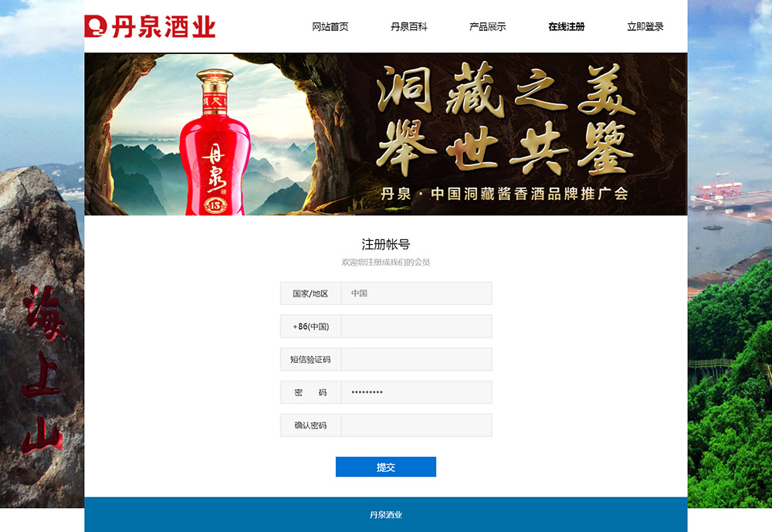This screenshot has height=532, width=772.
Task: Click the 短信验证码 label
Action: 310,360
